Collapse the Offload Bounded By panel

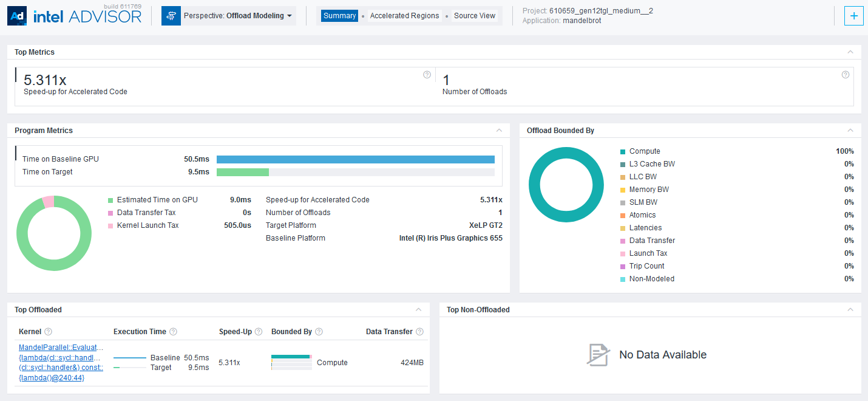tap(850, 131)
